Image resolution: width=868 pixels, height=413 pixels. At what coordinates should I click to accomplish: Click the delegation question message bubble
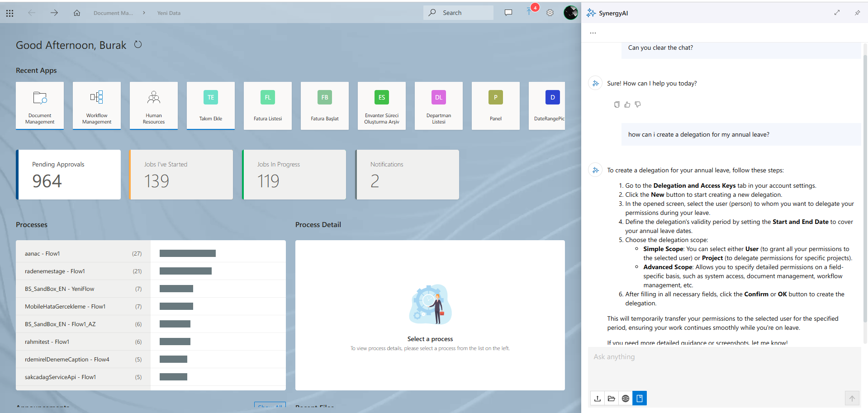pos(741,134)
